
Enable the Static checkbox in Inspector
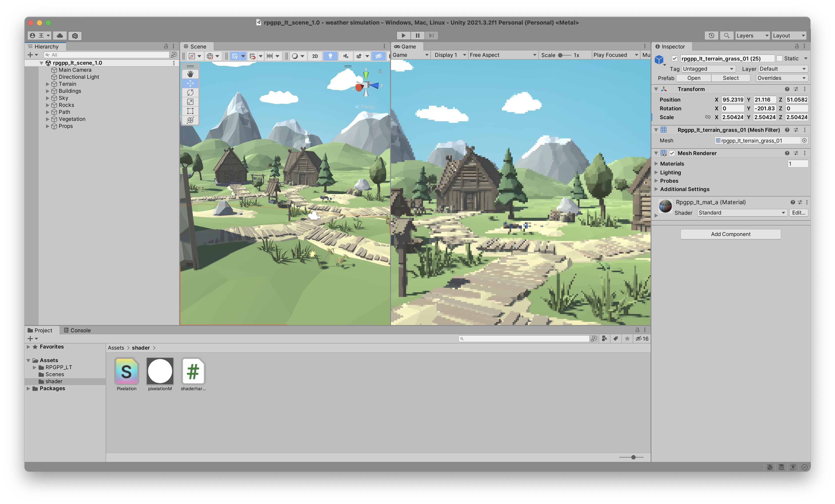(x=780, y=58)
